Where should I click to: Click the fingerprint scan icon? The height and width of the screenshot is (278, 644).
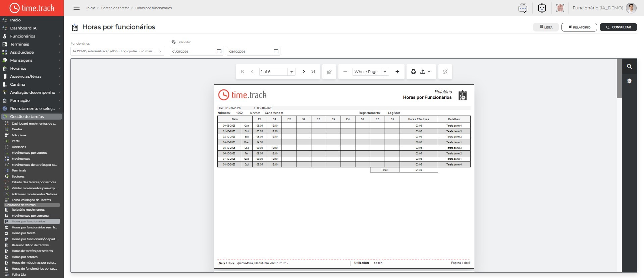tap(560, 8)
